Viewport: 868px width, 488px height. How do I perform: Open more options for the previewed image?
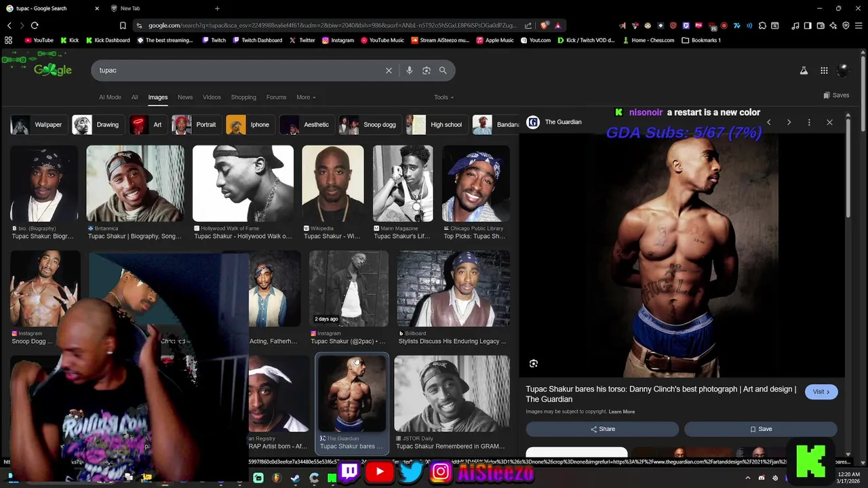tap(809, 123)
